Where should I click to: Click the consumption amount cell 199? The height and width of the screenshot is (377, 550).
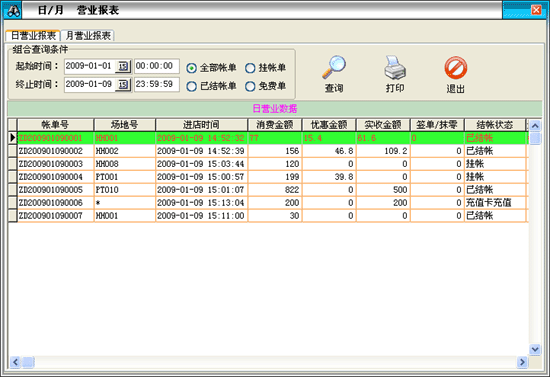[275, 177]
